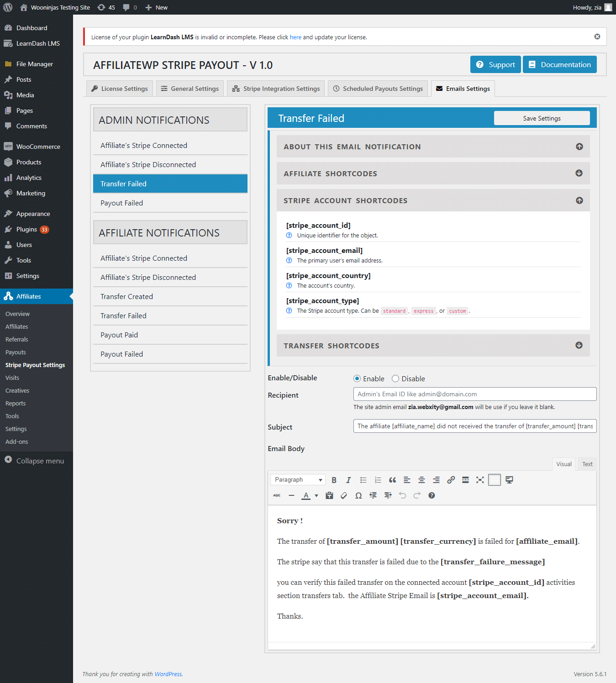This screenshot has width=616, height=683.
Task: Toggle italic formatting in the editor
Action: coord(348,480)
